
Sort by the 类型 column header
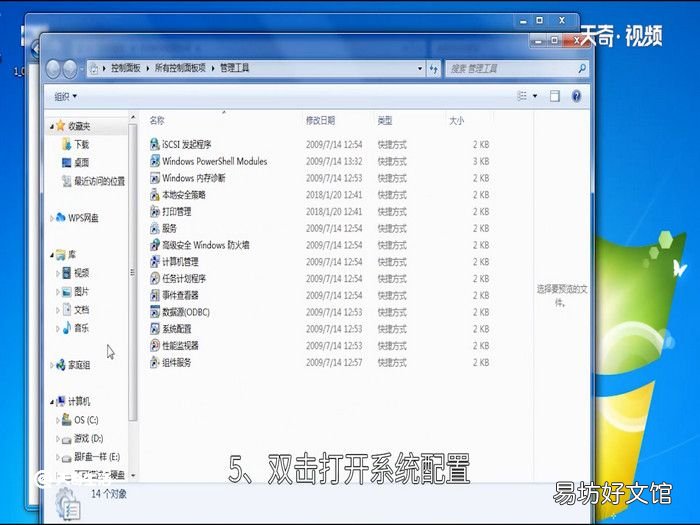click(384, 120)
